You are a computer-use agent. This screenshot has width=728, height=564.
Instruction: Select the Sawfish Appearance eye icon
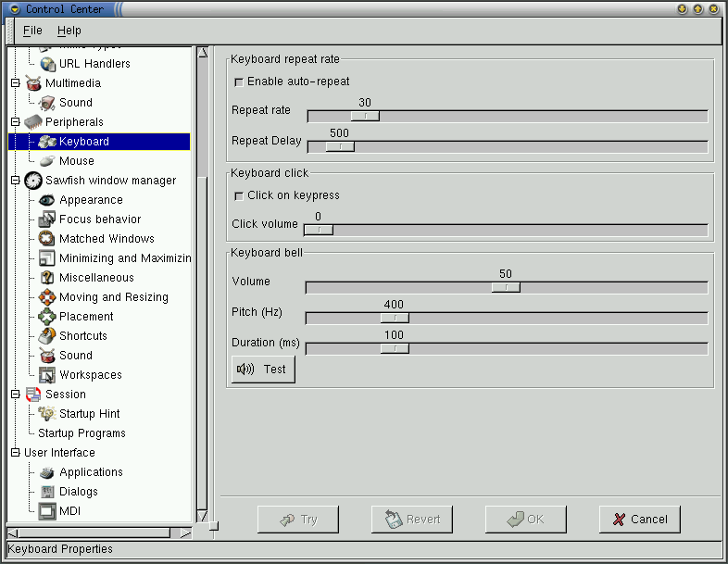tap(46, 200)
